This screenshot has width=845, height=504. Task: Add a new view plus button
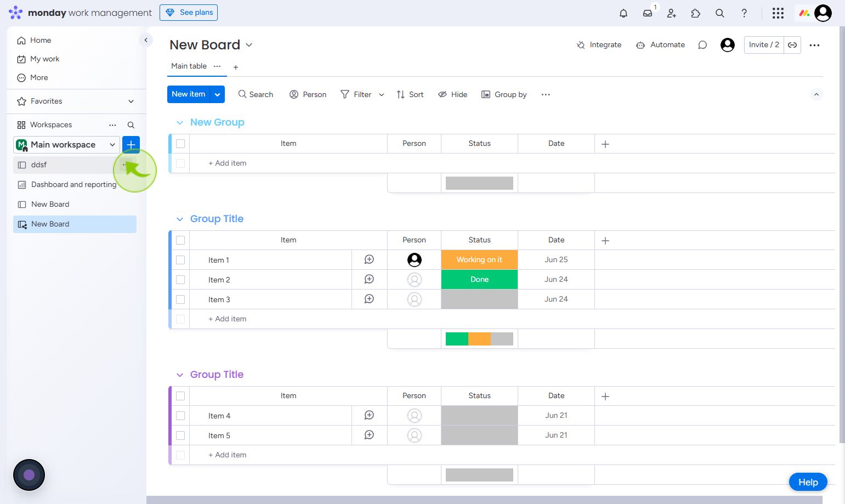(236, 67)
